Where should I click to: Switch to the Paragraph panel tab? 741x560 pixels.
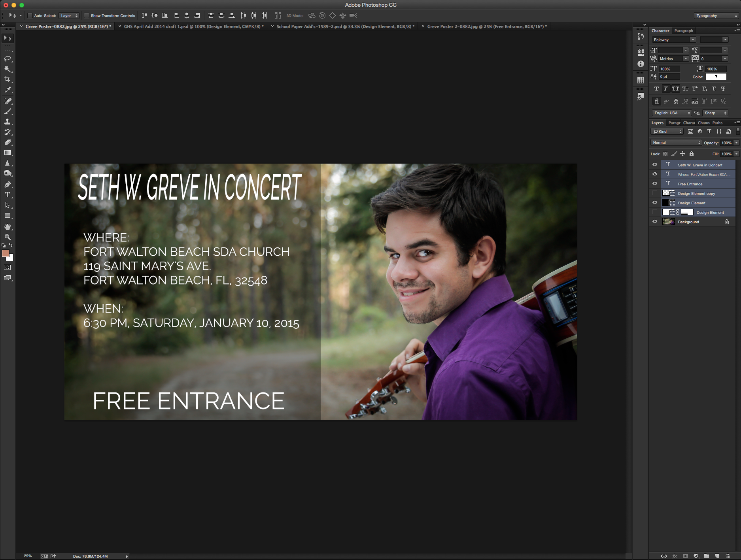(x=684, y=31)
